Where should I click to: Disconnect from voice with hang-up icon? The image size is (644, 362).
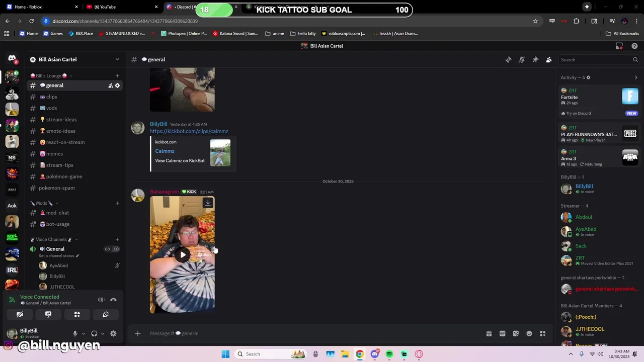(x=113, y=300)
